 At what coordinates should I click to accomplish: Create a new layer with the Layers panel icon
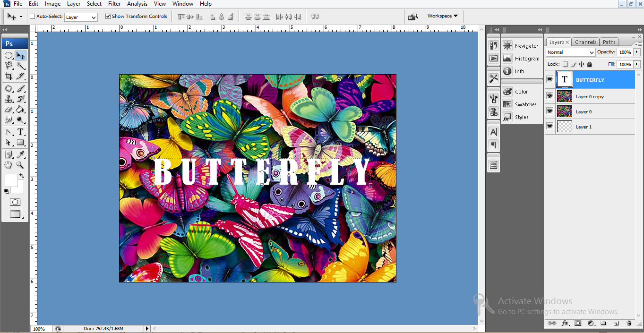click(616, 323)
